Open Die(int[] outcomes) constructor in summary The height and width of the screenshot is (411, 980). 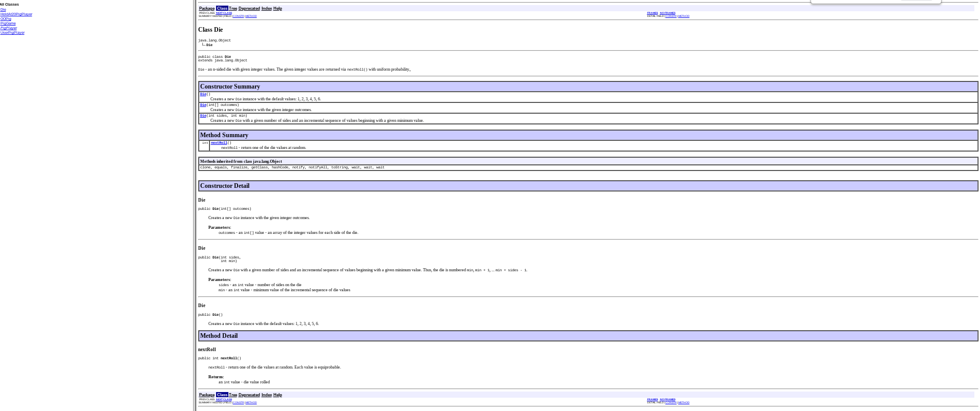point(203,105)
